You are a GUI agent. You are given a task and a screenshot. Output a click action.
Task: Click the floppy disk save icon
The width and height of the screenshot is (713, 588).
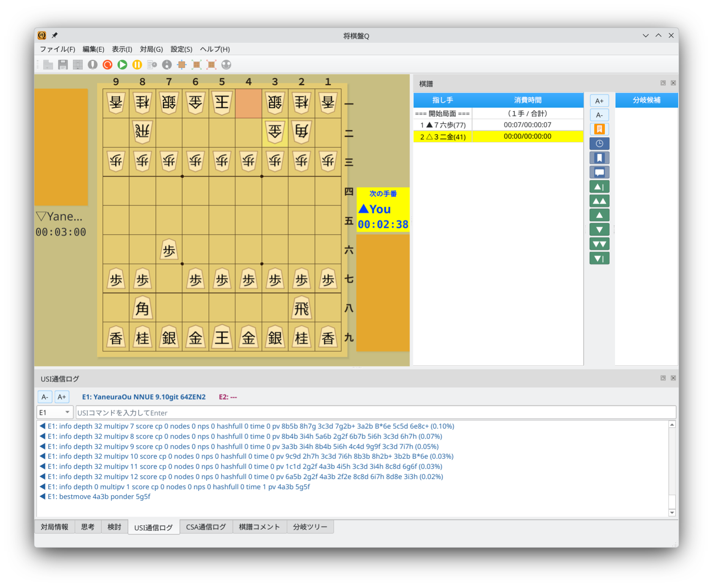click(63, 65)
